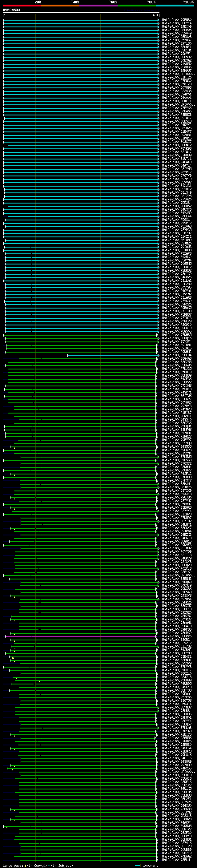
Task: Click label UniRef100_C1KIZ6
Action: (x=177, y=78)
